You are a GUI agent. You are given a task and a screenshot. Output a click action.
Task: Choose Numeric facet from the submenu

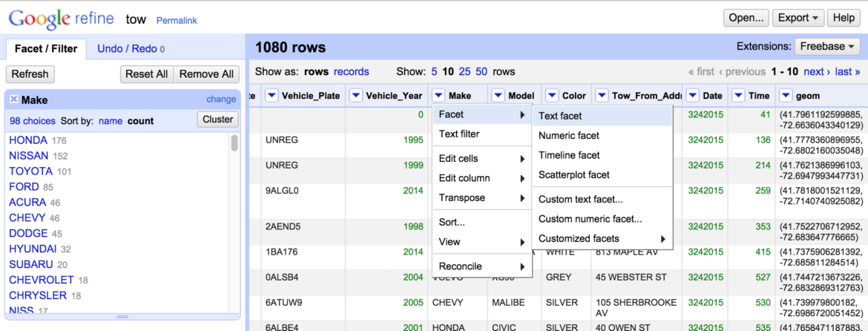(602, 136)
